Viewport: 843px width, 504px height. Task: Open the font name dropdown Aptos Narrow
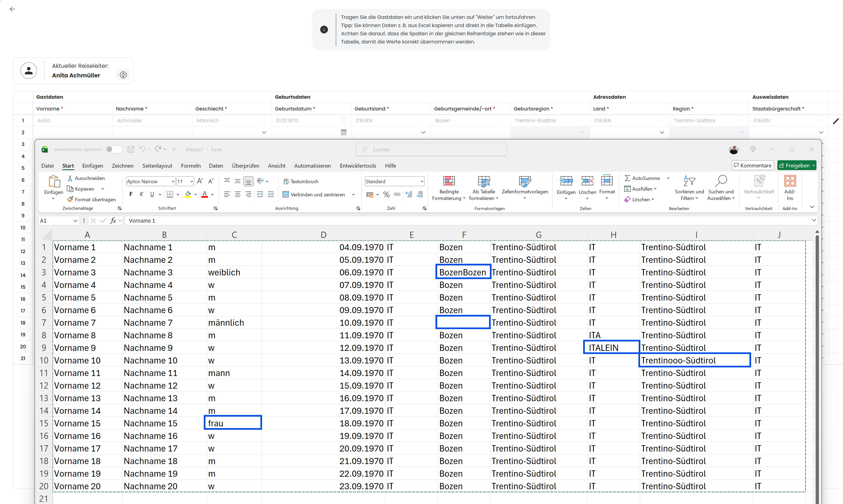(x=173, y=181)
